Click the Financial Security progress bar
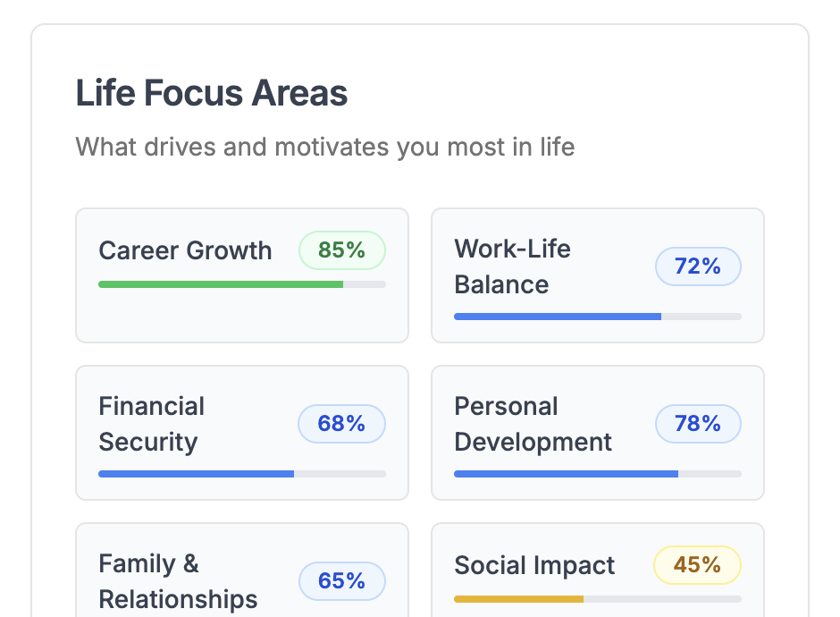This screenshot has height=617, width=840. [242, 474]
